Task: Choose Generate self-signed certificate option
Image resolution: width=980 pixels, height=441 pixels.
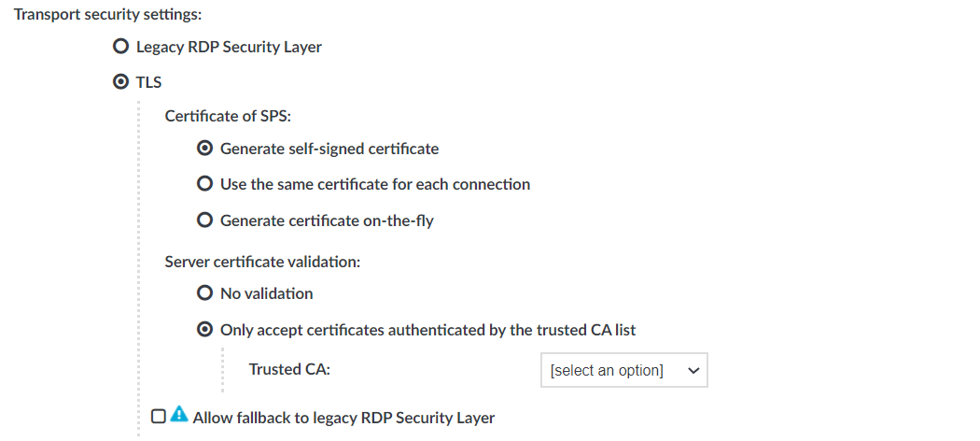Action: 204,149
